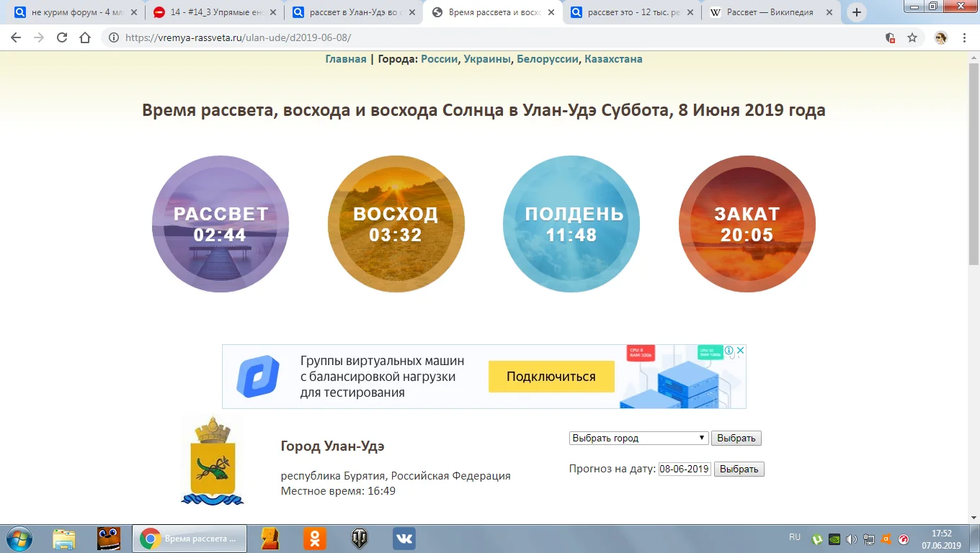Close the 'рассвет это - 12 тыс.' tab
This screenshot has height=553, width=980.
690,12
